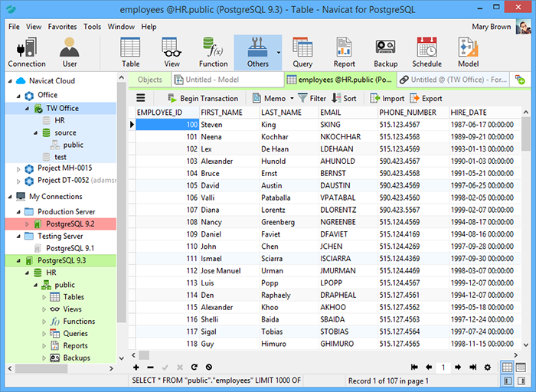This screenshot has width=536, height=392.
Task: Switch to Untitled @ (TW Office) tab
Action: [453, 80]
